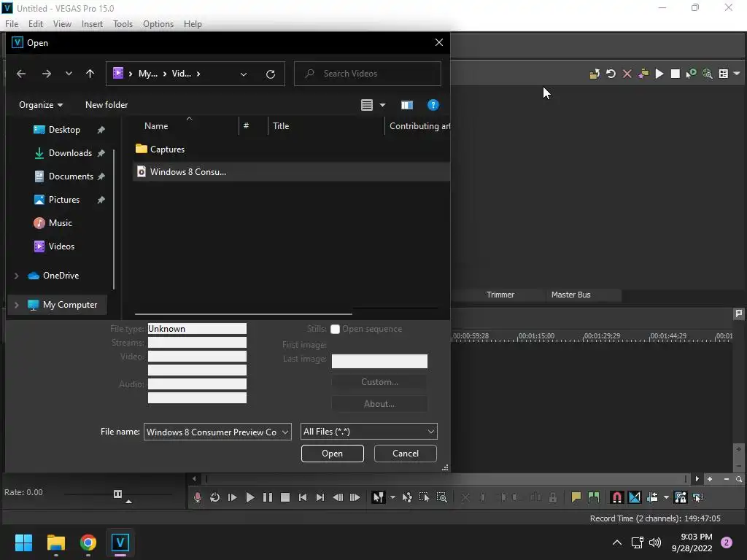Click the red X Remove Media icon
Viewport: 747px width, 560px height.
(627, 74)
